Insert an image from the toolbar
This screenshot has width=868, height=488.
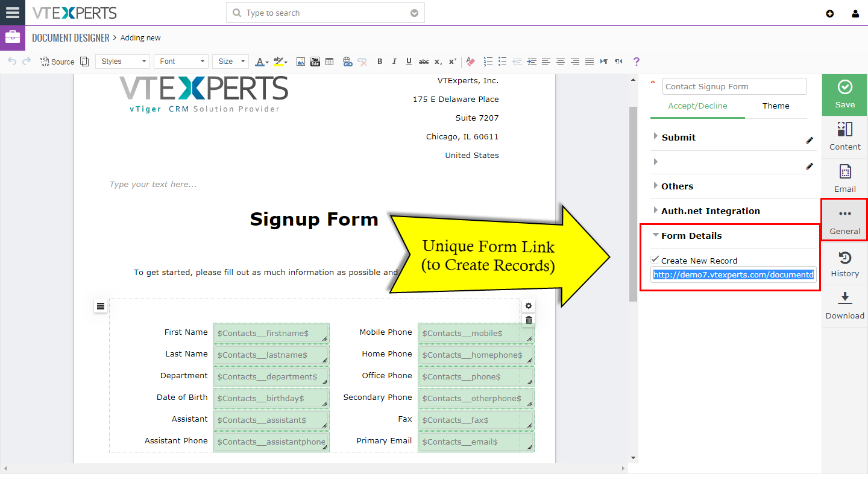point(300,62)
